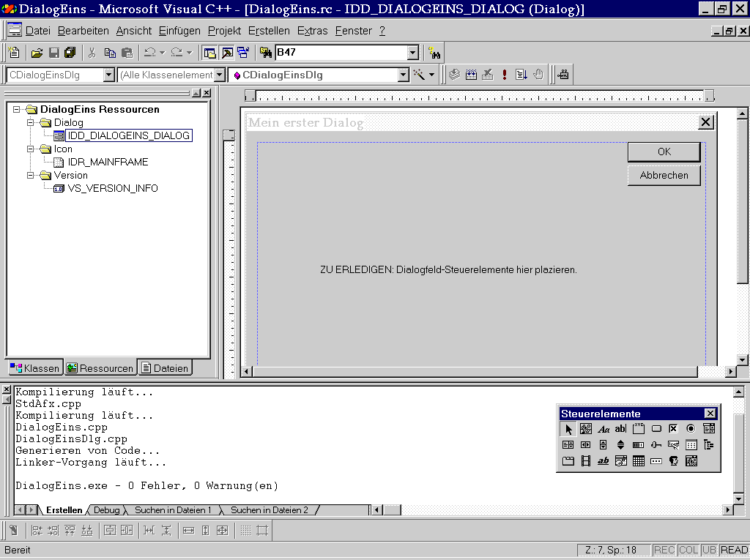Open the Bearbeiten menu
Image resolution: width=750 pixels, height=560 pixels.
click(83, 31)
